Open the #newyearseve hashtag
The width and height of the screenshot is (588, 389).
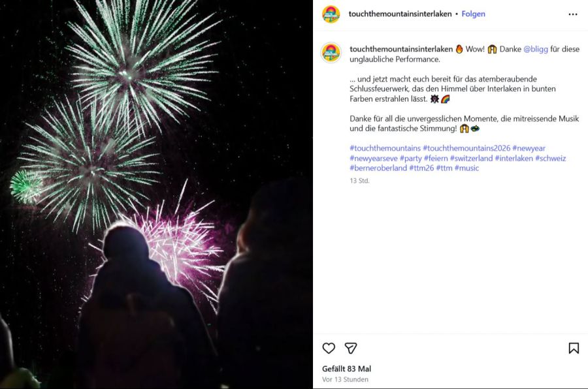[x=374, y=158]
